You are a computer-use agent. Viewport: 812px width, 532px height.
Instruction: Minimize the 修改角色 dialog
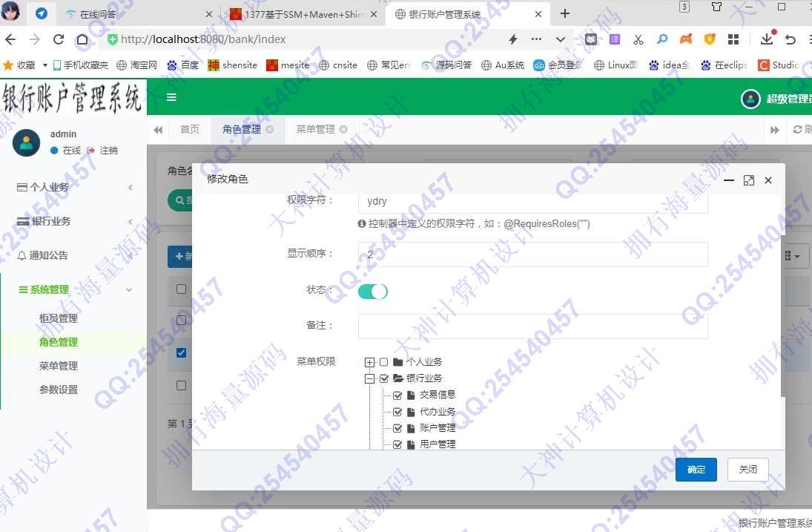tap(729, 180)
